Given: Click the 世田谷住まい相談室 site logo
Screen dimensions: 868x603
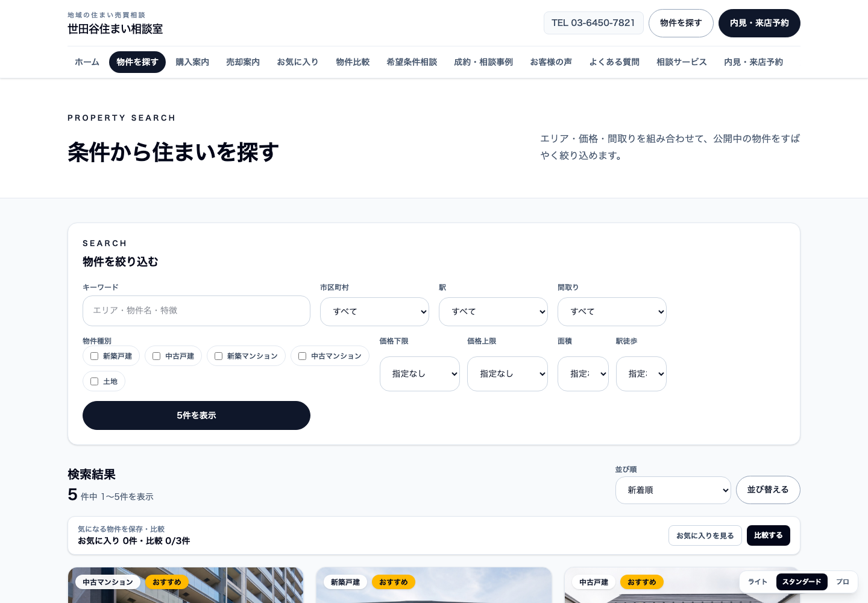Looking at the screenshot, I should [115, 23].
